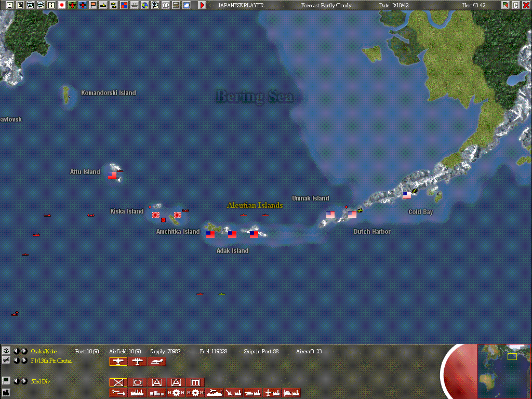Select the oval armor unit filter
Viewport: 532px width, 399px height.
(x=137, y=382)
